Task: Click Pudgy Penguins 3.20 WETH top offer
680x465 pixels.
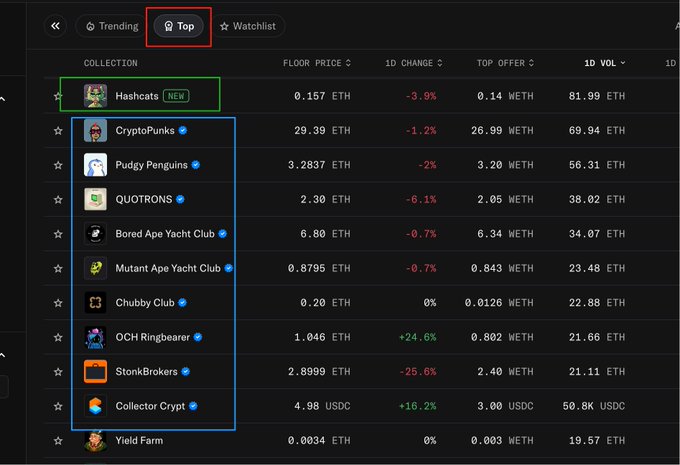Action: pos(505,165)
